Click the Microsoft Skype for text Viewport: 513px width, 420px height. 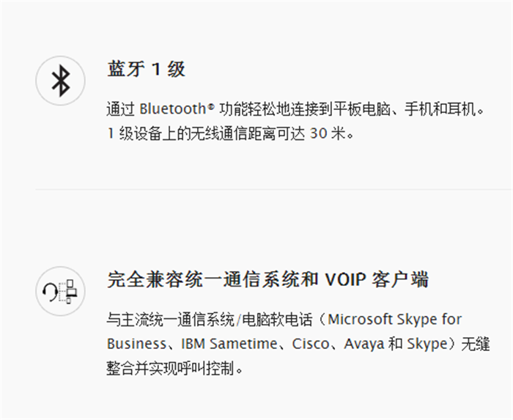point(394,320)
